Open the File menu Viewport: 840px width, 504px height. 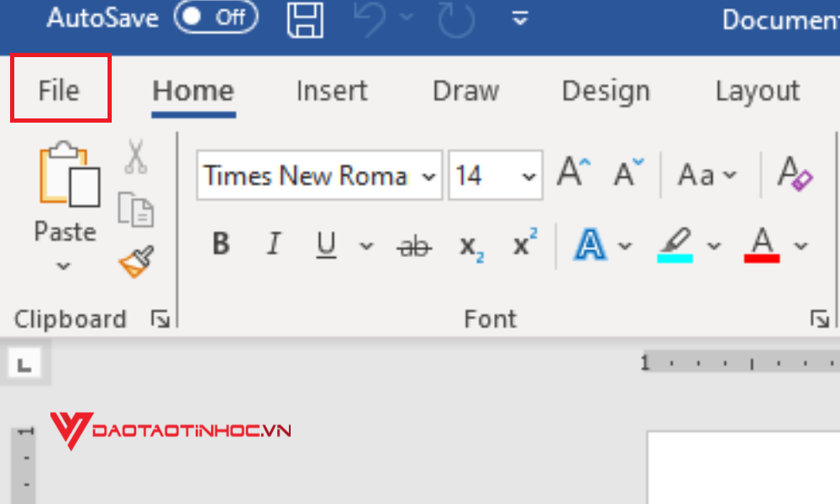click(x=59, y=90)
